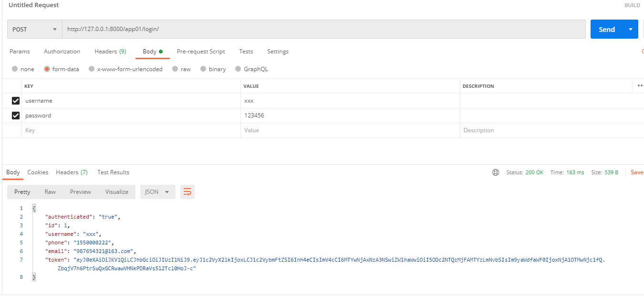Uncheck the password row checkbox

(x=16, y=116)
